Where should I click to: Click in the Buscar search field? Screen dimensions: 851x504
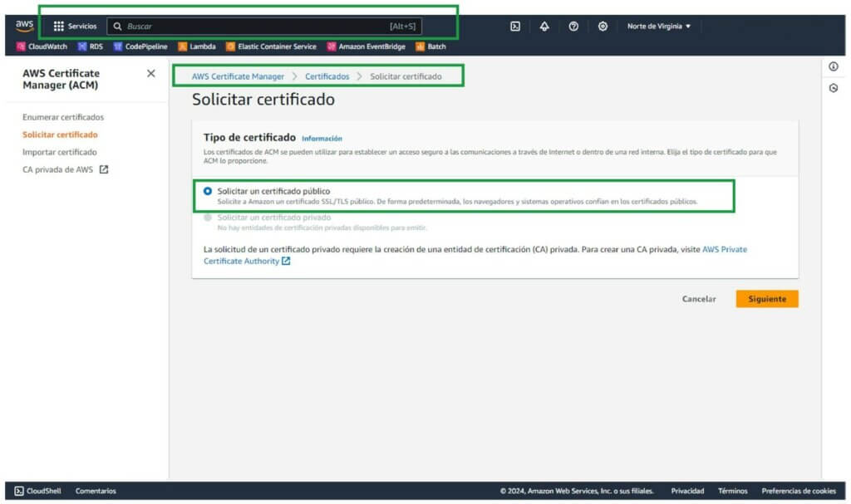pos(258,27)
